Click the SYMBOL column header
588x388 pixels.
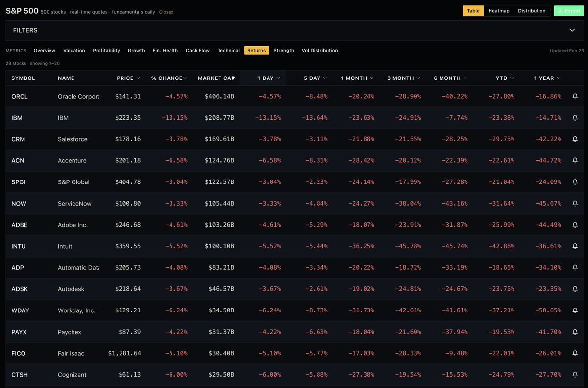click(x=23, y=78)
